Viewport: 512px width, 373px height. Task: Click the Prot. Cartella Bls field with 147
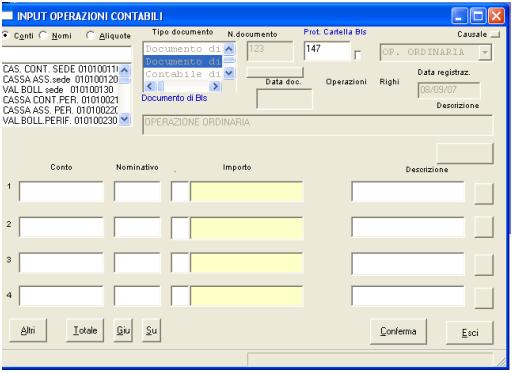[x=327, y=51]
